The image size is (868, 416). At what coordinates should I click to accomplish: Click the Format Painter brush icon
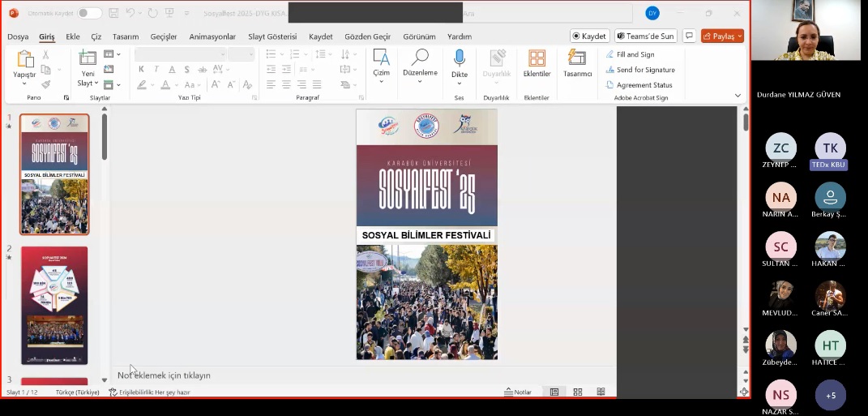point(46,84)
